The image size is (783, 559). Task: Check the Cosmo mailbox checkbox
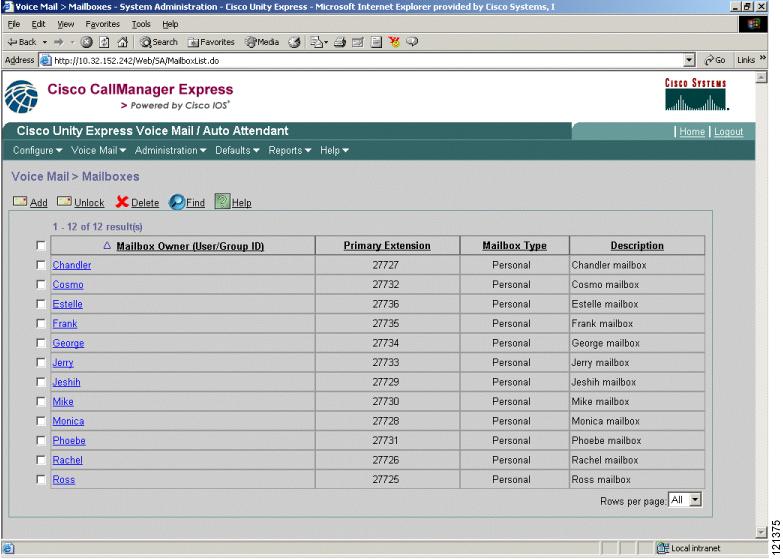tap(41, 284)
